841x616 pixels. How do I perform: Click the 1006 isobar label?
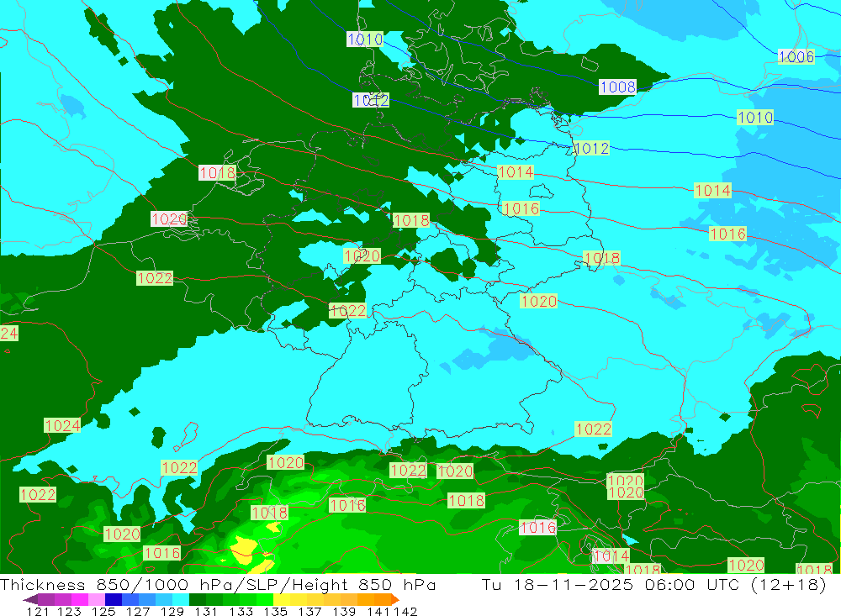[796, 56]
